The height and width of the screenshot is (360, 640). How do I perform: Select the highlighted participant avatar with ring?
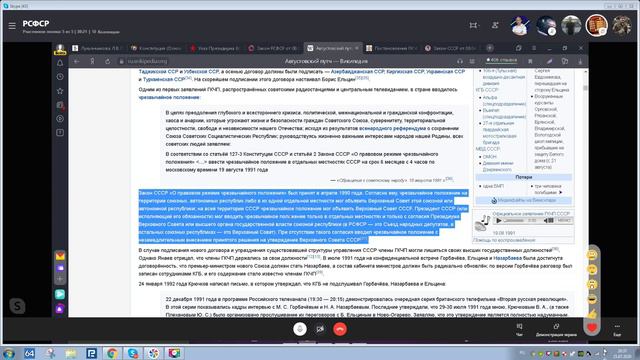tap(596, 26)
